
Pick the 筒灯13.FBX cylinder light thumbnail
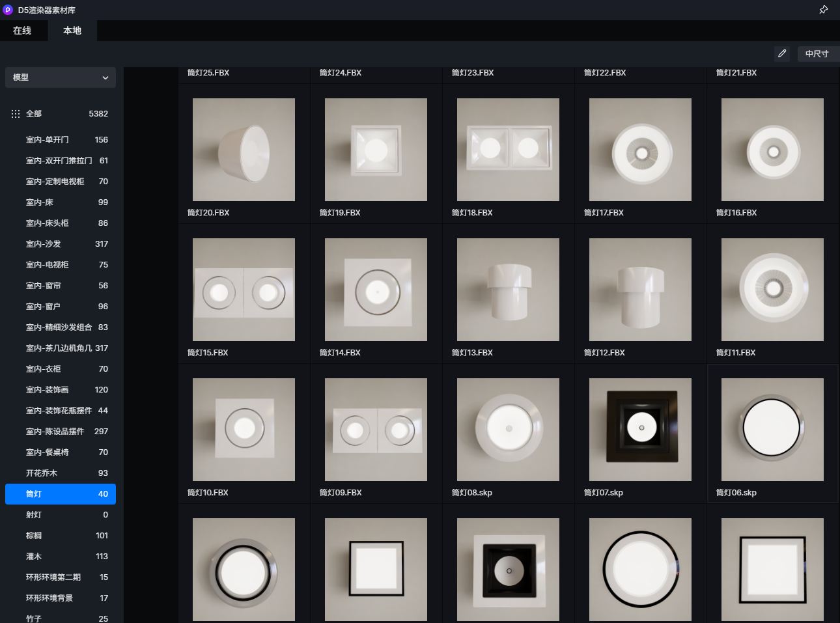[x=508, y=290]
